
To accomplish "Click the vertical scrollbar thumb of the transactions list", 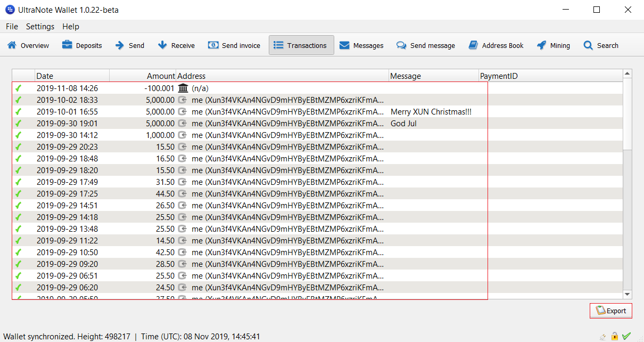I will pyautogui.click(x=627, y=114).
